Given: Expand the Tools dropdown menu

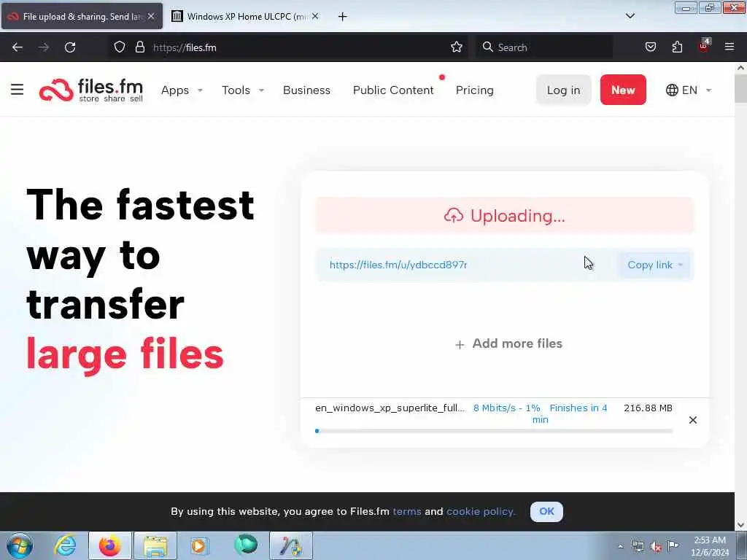Looking at the screenshot, I should point(243,90).
